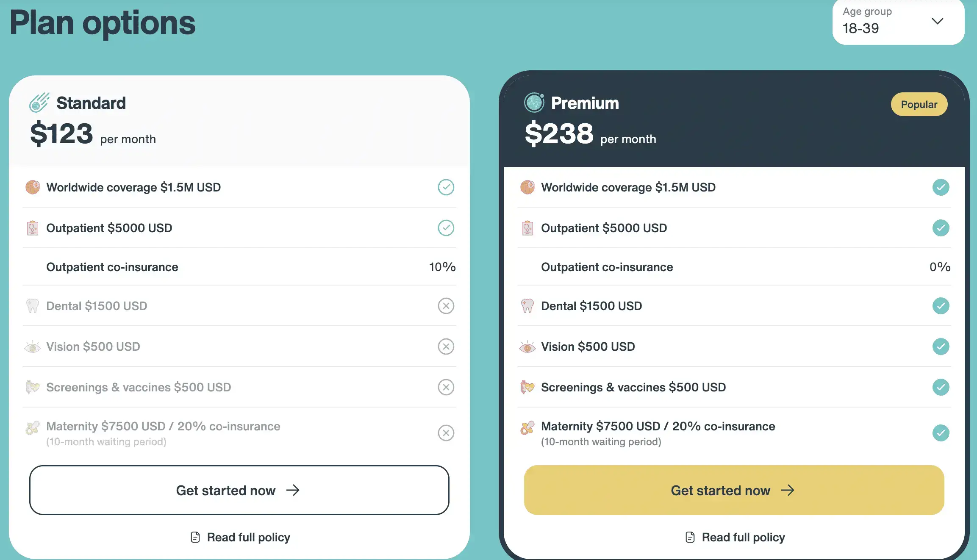977x560 pixels.
Task: Toggle the Standard plan screenings vaccines checkbox
Action: click(446, 386)
